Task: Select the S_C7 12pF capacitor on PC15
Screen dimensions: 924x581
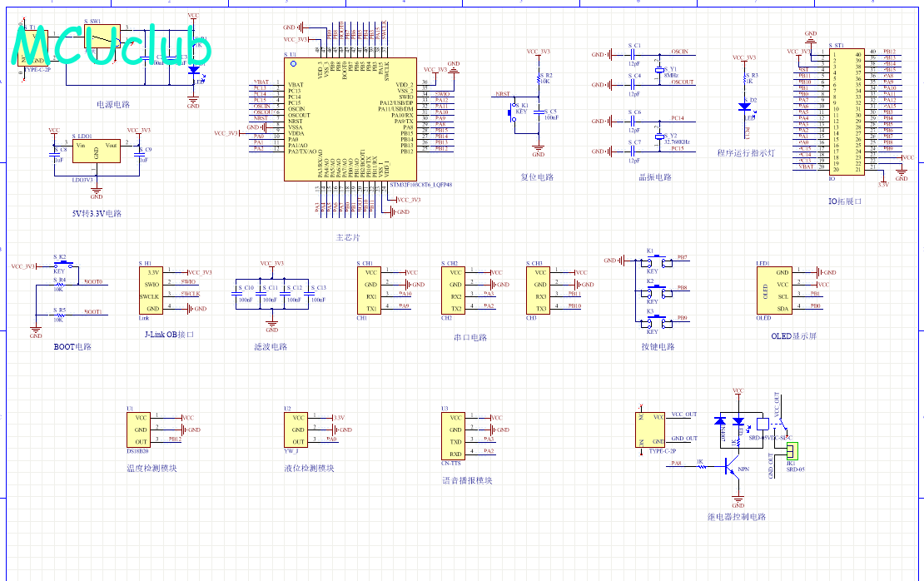Action: tap(633, 151)
